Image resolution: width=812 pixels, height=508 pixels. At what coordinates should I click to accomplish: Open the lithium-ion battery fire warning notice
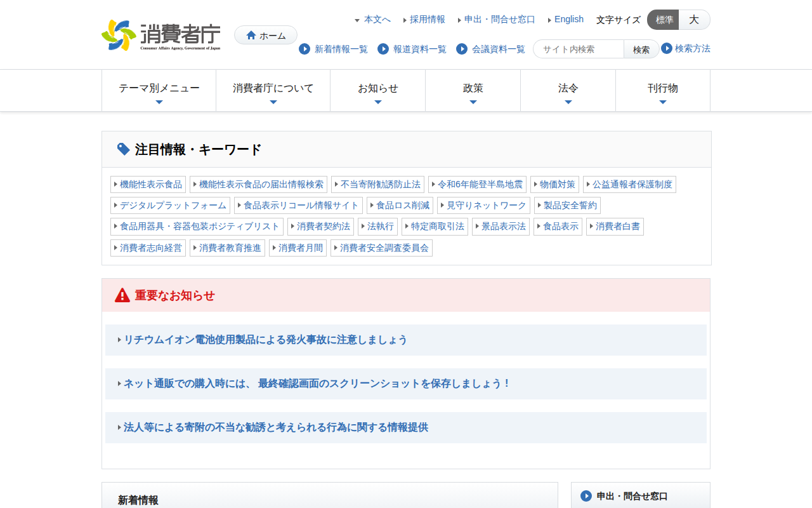click(x=265, y=340)
